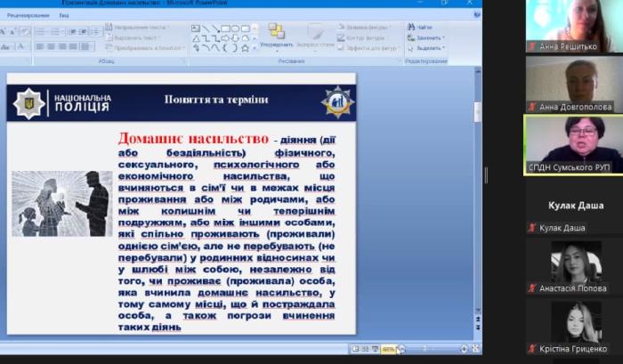The image size is (623, 364).
Task: Click the bulleted list icon
Action: [x=41, y=32]
